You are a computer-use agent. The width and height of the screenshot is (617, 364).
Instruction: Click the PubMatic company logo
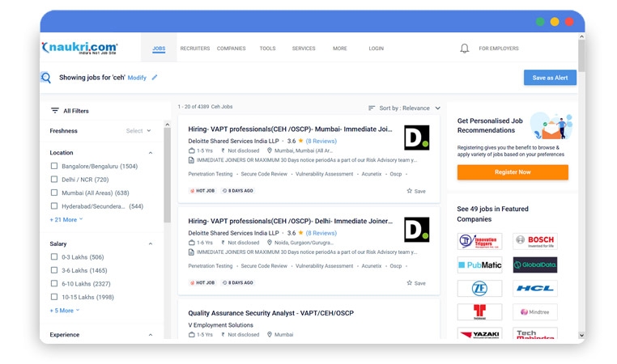pyautogui.click(x=479, y=265)
